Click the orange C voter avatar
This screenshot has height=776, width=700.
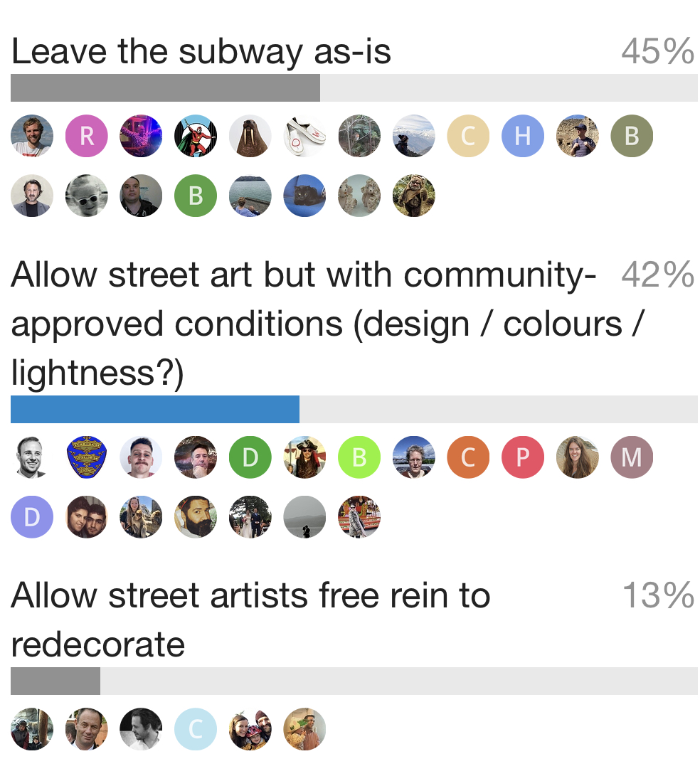(468, 457)
